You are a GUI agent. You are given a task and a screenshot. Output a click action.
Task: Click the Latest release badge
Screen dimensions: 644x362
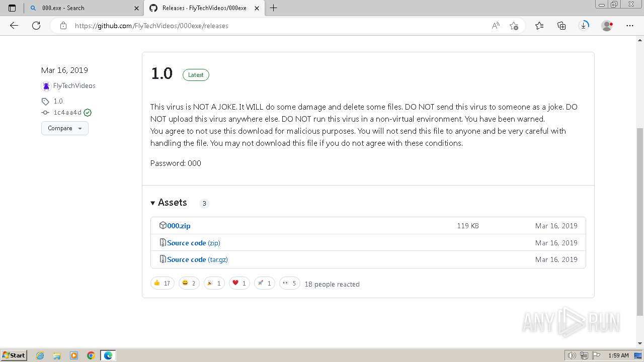pyautogui.click(x=196, y=75)
